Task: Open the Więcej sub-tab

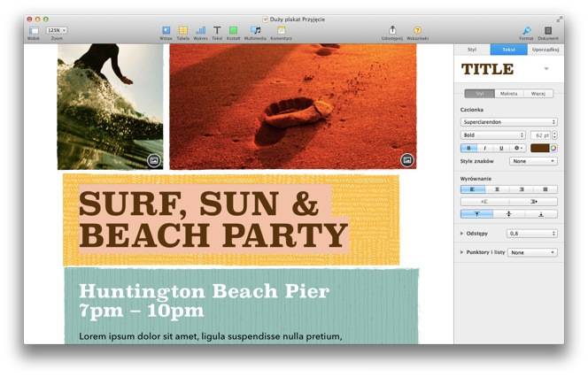Action: click(538, 94)
